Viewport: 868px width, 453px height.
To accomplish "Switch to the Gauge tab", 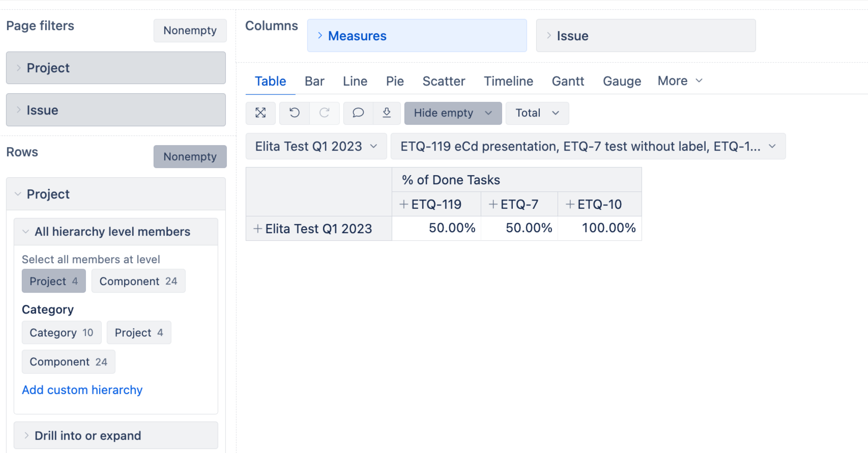I will pyautogui.click(x=622, y=81).
